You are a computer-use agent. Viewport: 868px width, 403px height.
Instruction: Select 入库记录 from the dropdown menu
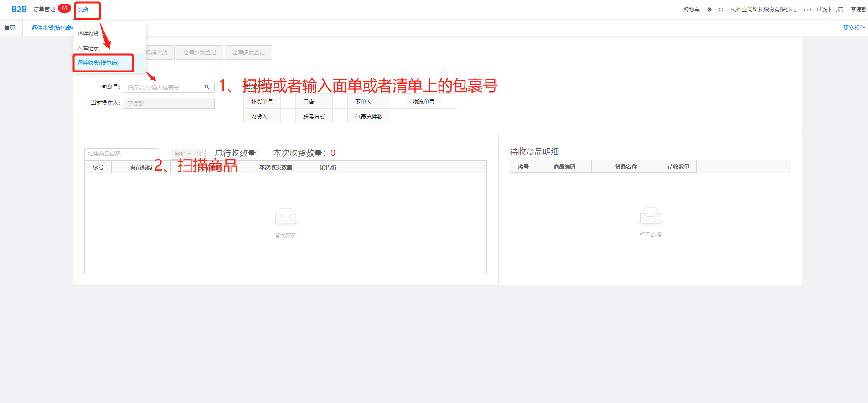pos(88,48)
